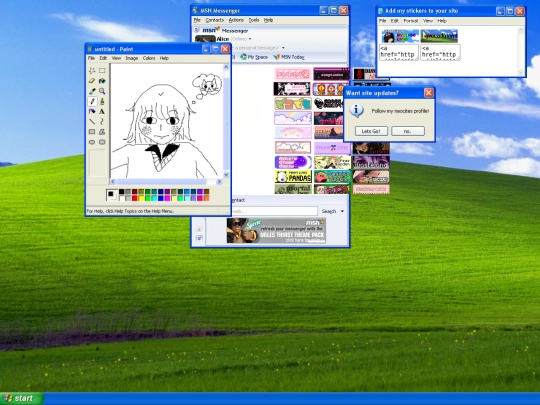Viewport: 540px width, 405px height.
Task: Select the rectangular Select tool in Paint
Action: [102, 71]
